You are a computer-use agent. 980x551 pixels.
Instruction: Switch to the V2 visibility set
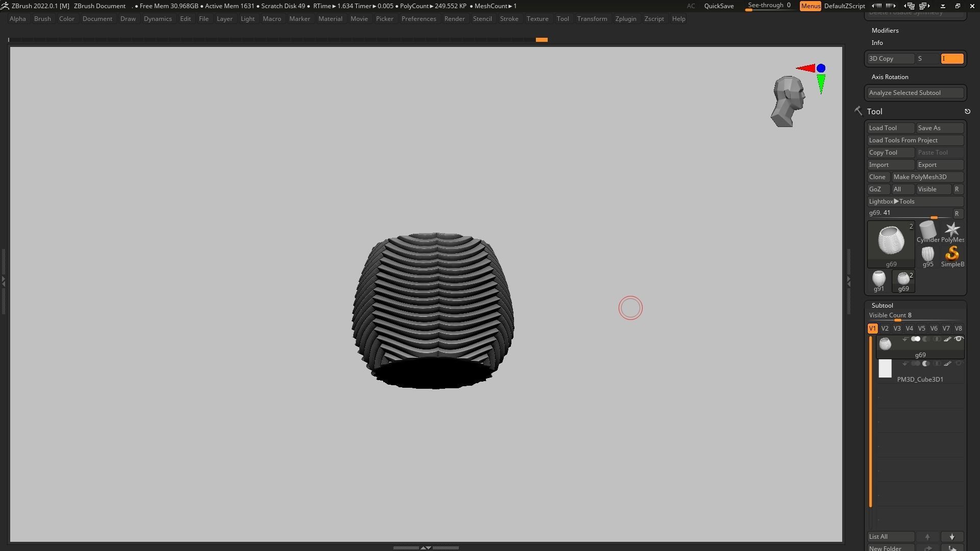pyautogui.click(x=885, y=329)
